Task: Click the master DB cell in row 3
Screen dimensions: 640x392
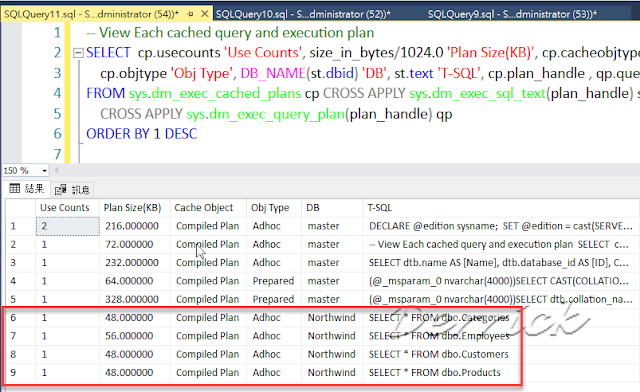Action: (332, 263)
